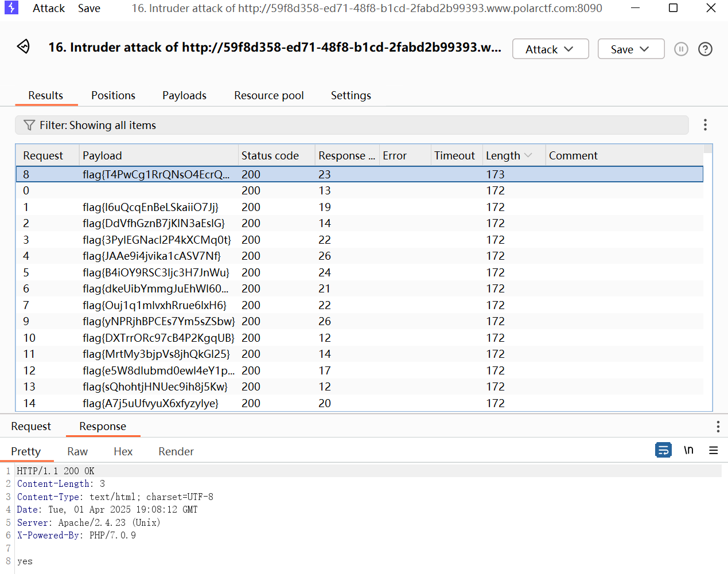Viewport: 728px width, 574px height.
Task: Select row flag{A7j5uUfvyuX6xfyzylye}
Action: click(x=360, y=403)
